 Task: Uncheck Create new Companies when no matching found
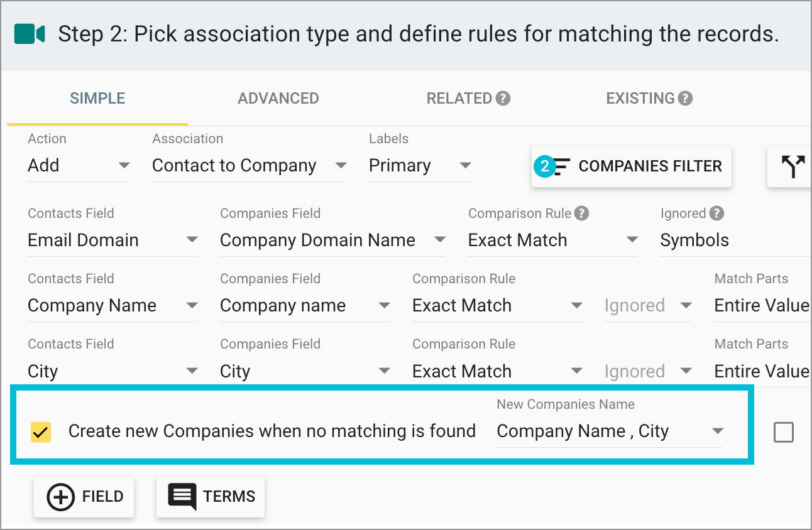click(x=40, y=431)
